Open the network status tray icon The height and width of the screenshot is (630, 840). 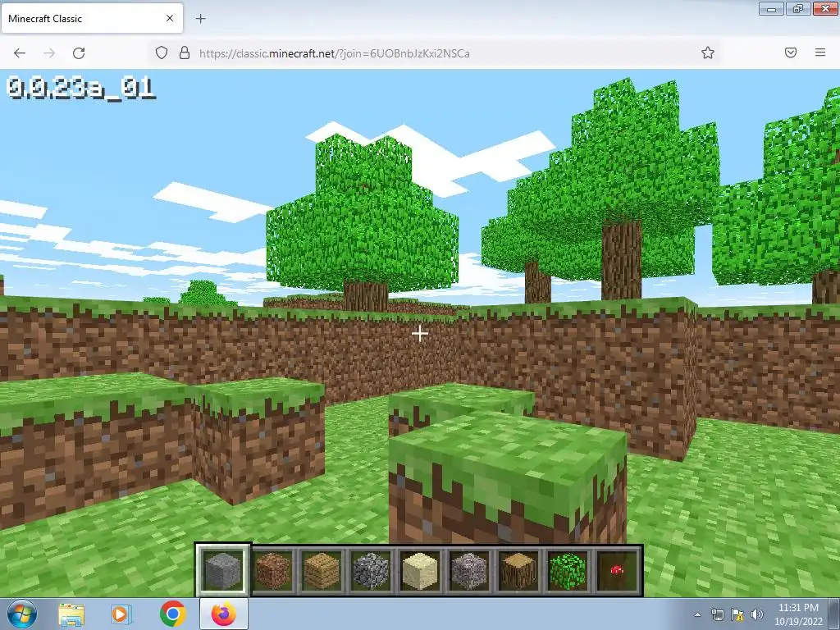click(x=717, y=614)
